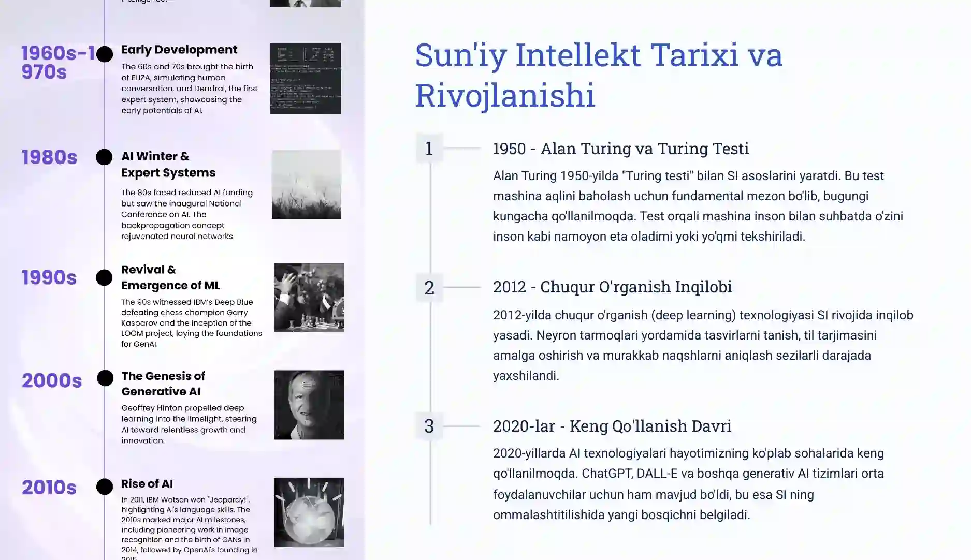Click the IBM Watson Jeopardy description text
Screen dimensions: 971x560
(x=190, y=527)
